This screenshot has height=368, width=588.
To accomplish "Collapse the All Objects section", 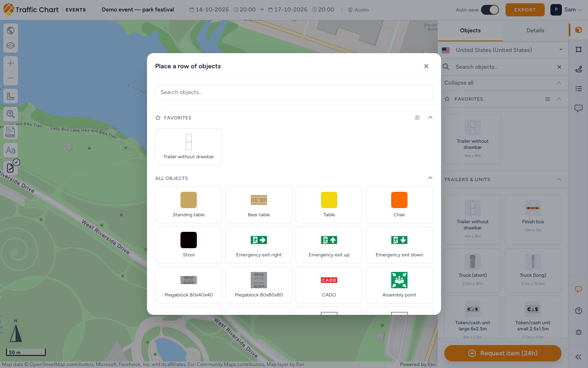I will click(x=430, y=178).
